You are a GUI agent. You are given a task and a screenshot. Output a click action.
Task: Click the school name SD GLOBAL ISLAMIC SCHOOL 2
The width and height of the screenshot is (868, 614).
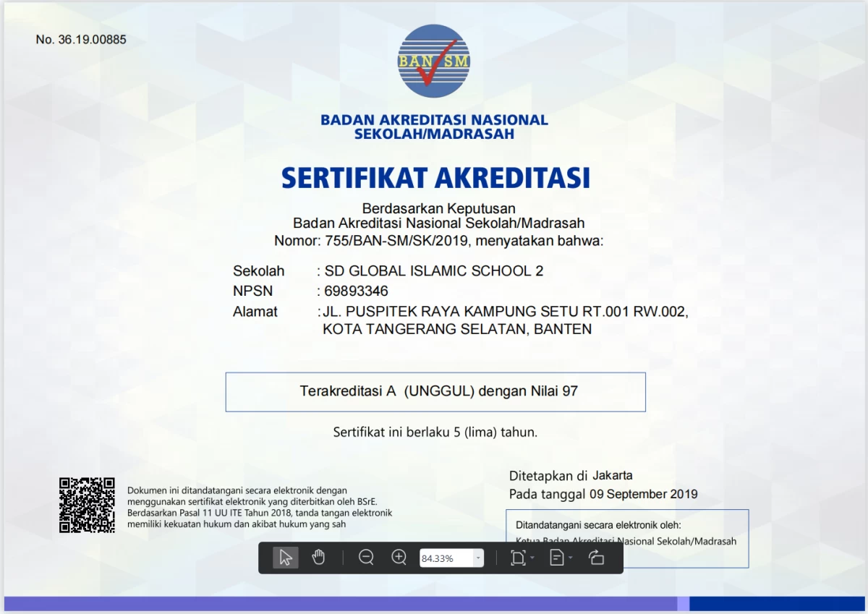click(x=434, y=271)
